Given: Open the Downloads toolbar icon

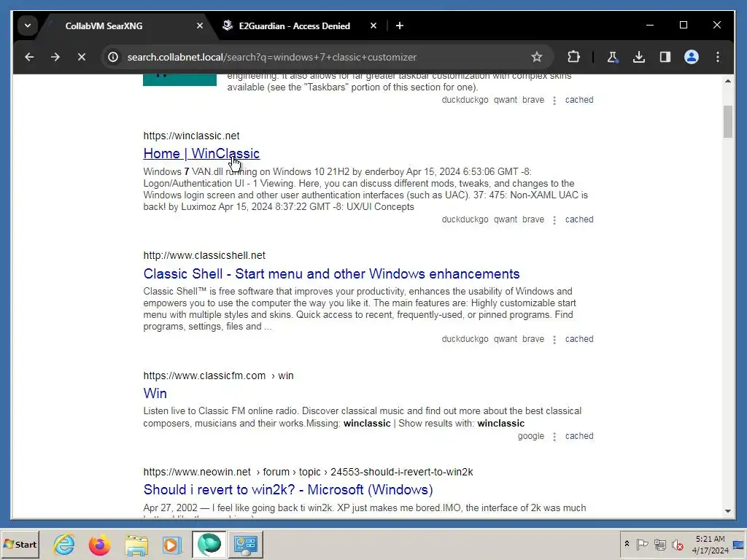Looking at the screenshot, I should 639,57.
